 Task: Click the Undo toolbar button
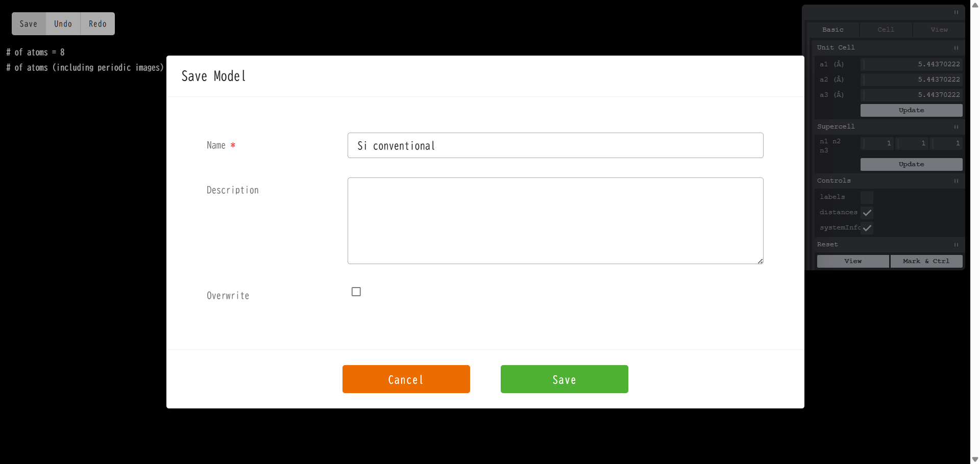pos(63,24)
